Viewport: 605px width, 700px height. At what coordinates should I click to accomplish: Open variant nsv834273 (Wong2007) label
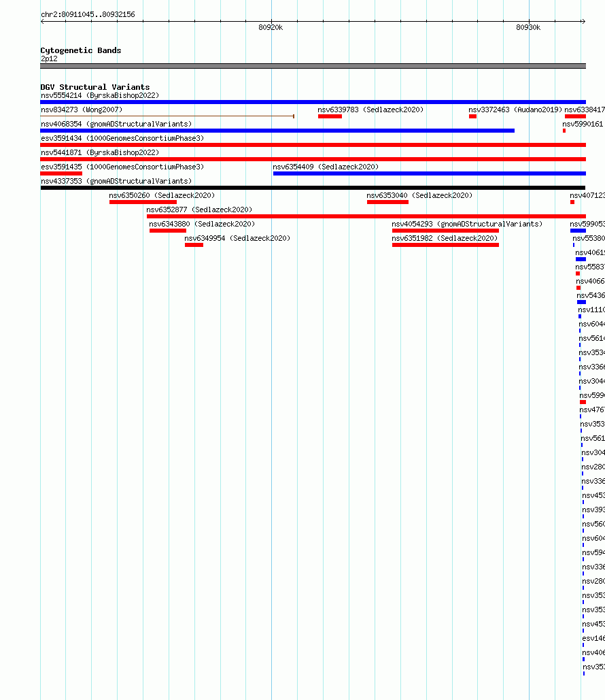click(x=82, y=110)
